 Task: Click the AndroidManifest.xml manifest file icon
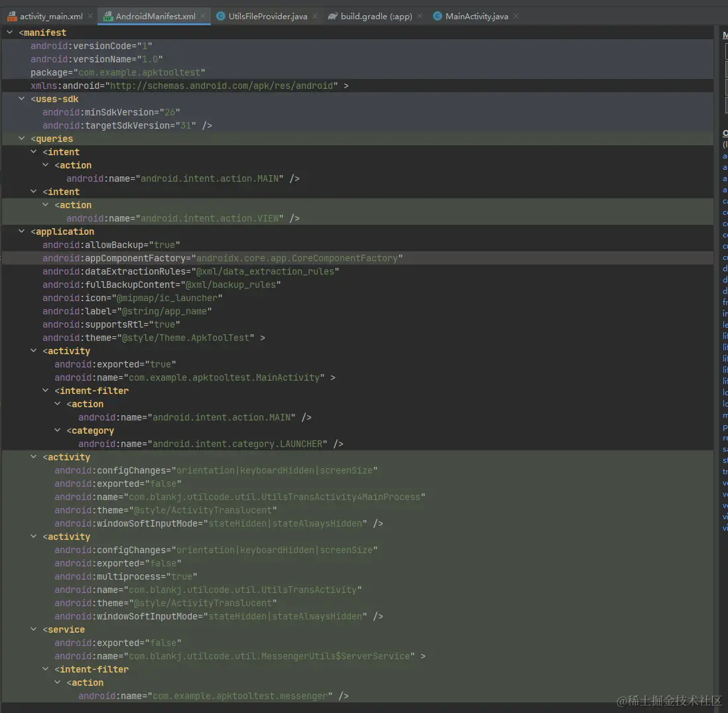pyautogui.click(x=108, y=17)
